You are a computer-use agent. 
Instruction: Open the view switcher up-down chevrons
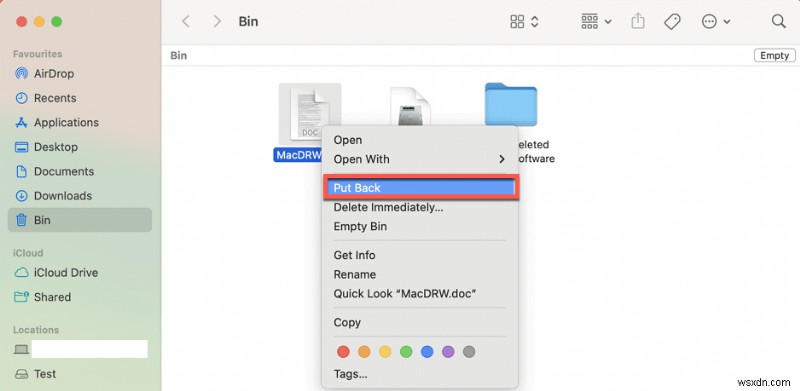pyautogui.click(x=534, y=21)
